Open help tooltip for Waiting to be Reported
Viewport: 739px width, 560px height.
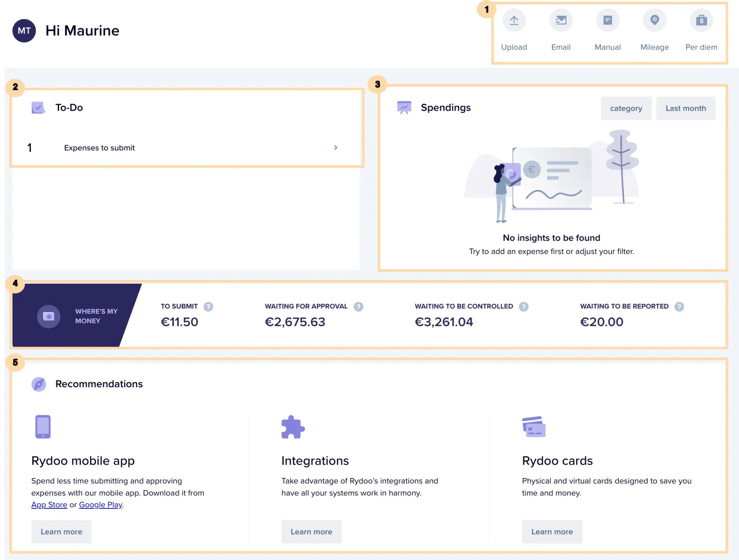tap(679, 307)
